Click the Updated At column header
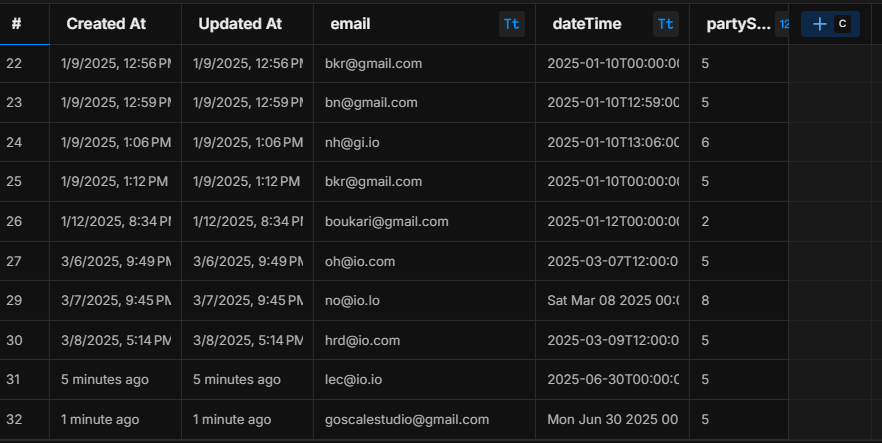 pyautogui.click(x=248, y=24)
